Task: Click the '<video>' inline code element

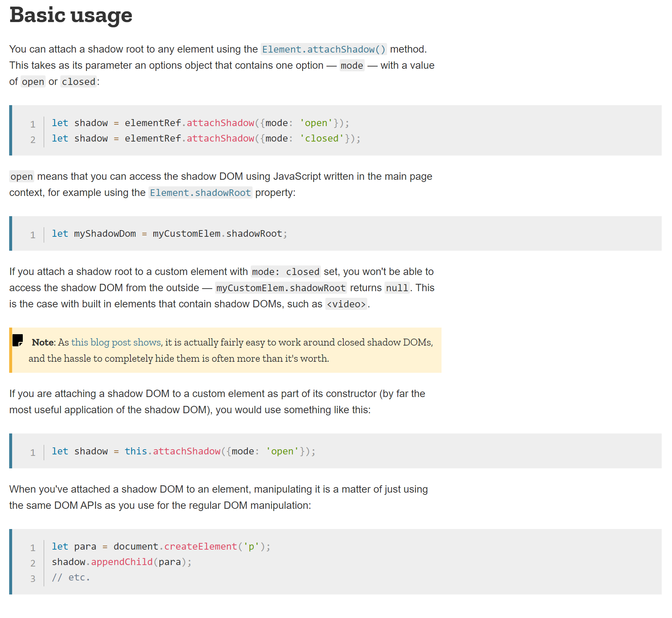Action: point(346,304)
